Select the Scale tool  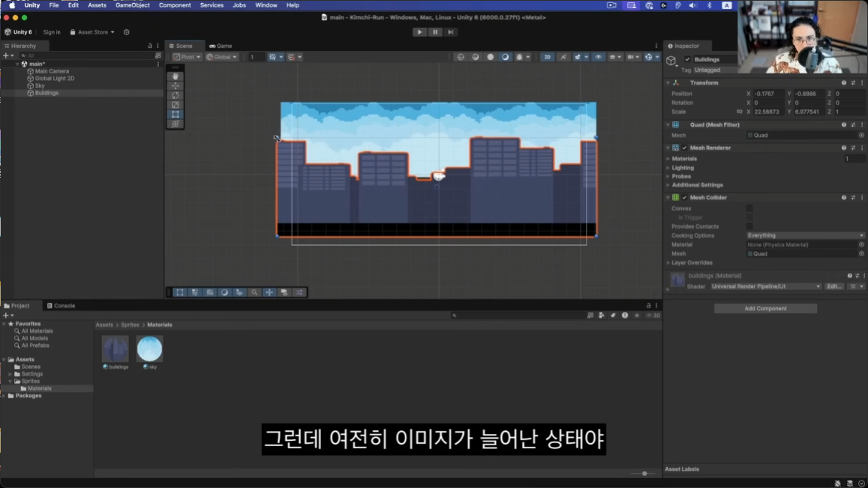176,105
